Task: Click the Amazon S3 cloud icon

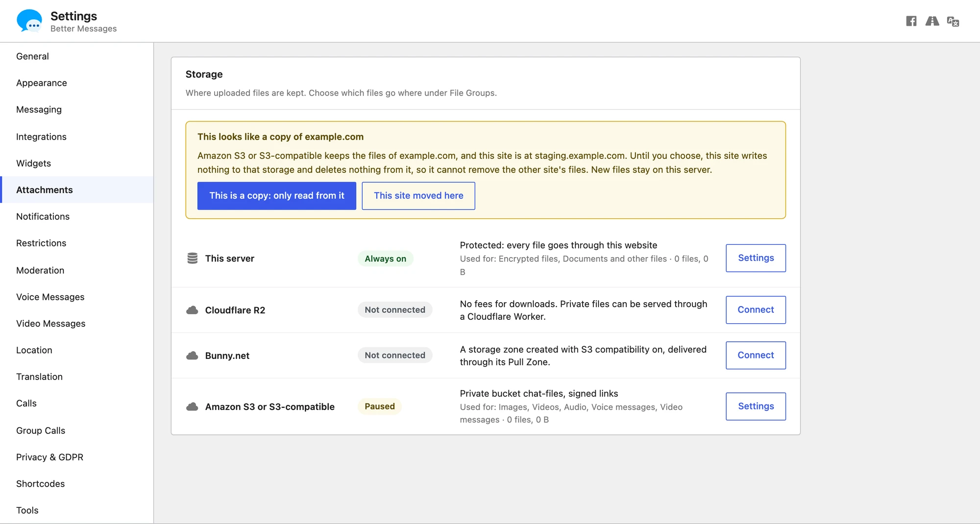Action: 192,406
